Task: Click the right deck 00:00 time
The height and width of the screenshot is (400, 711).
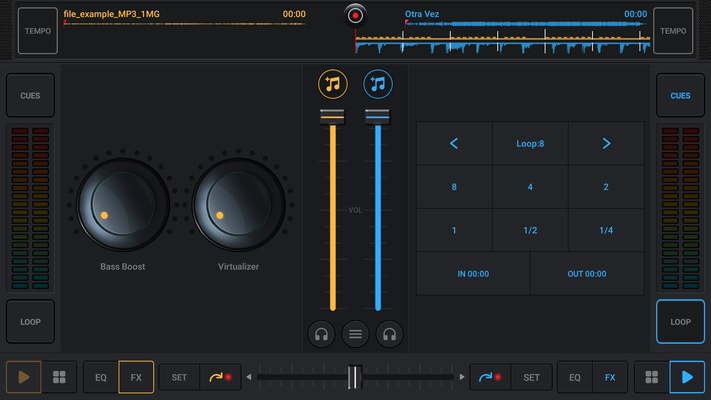Action: point(635,14)
